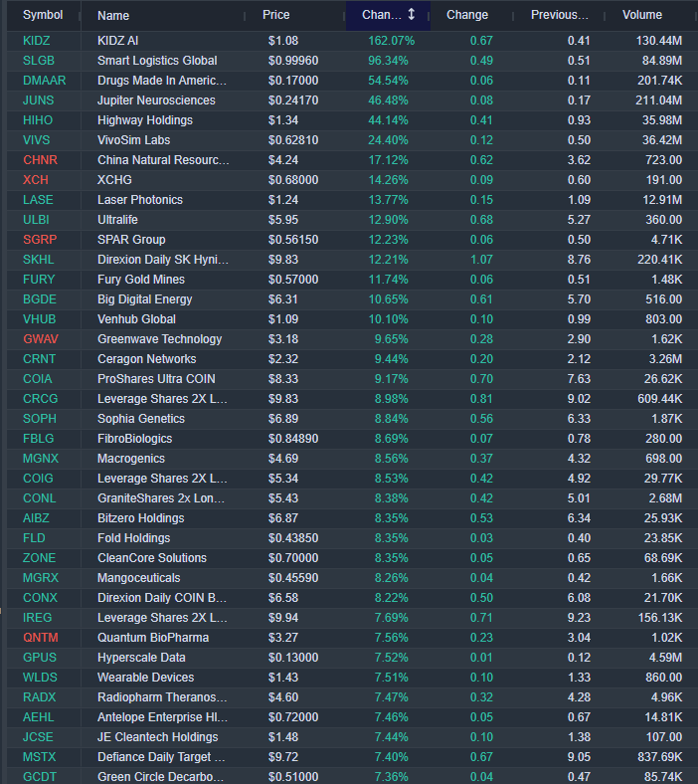The width and height of the screenshot is (698, 784).
Task: Click the sort arrows icon in Chan... header
Action: [412, 15]
